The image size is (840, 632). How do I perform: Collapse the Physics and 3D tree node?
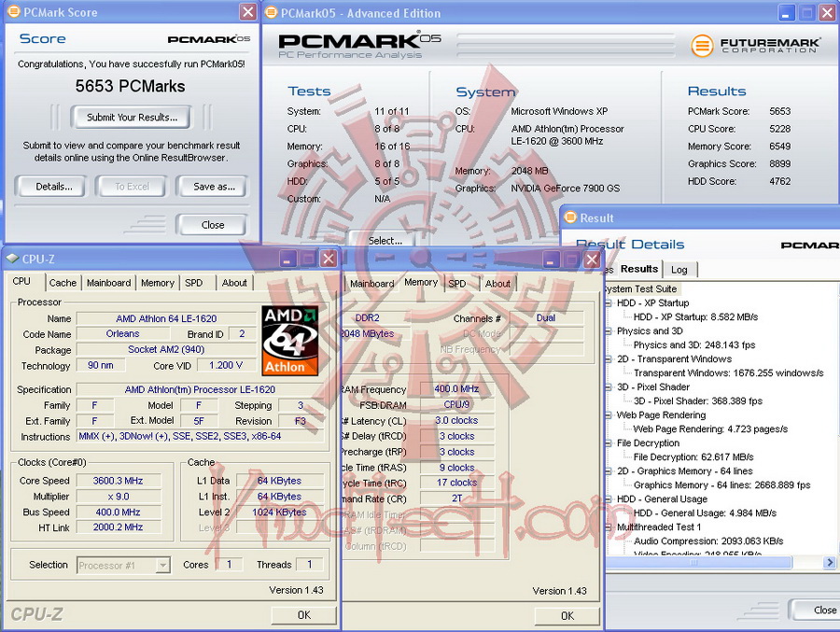coord(609,330)
